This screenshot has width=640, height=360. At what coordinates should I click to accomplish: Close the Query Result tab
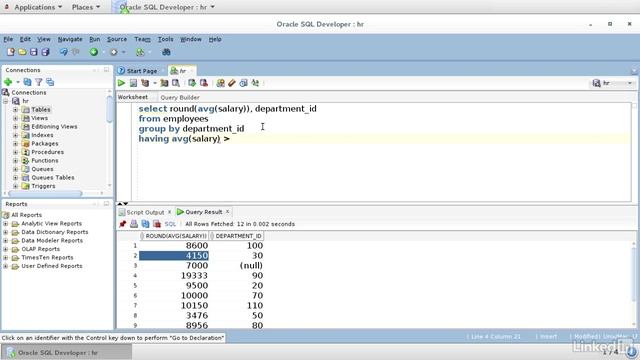pyautogui.click(x=227, y=211)
